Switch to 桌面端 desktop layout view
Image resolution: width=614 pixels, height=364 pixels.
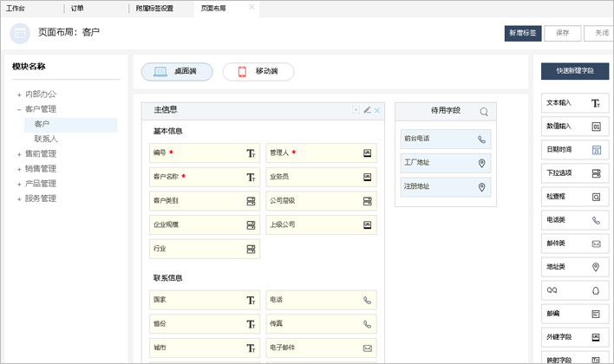177,71
